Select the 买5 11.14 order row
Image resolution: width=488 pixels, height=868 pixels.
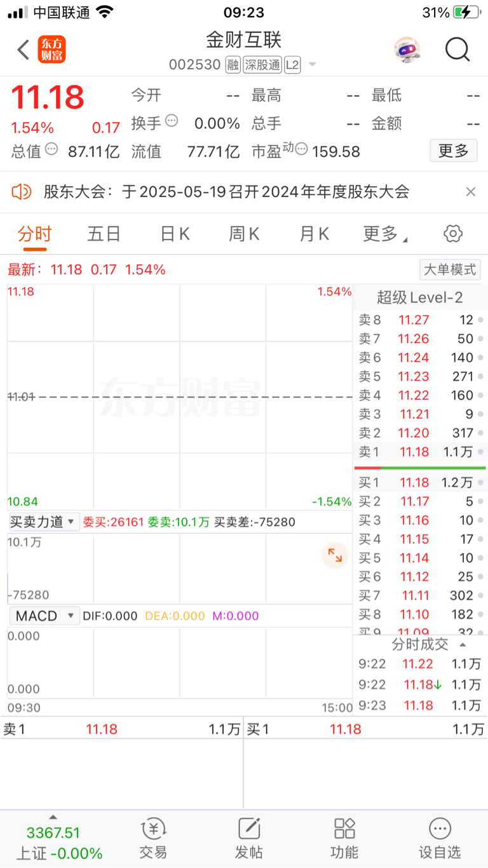pos(419,558)
